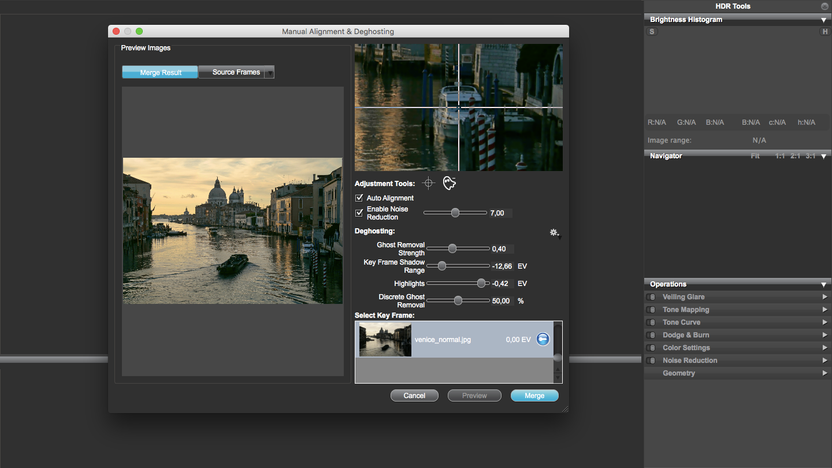Click the Discrete Ghost Removal 50,00 field
The image size is (832, 468).
pyautogui.click(x=502, y=301)
